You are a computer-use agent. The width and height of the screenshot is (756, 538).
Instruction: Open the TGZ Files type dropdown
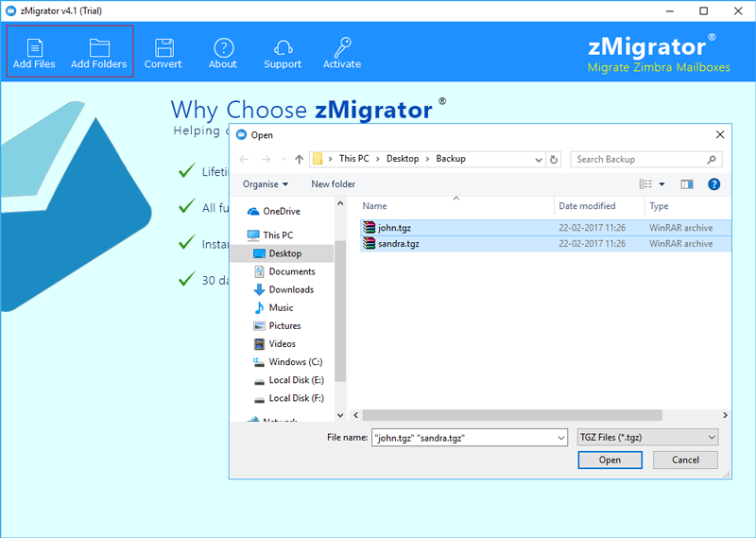pos(647,437)
